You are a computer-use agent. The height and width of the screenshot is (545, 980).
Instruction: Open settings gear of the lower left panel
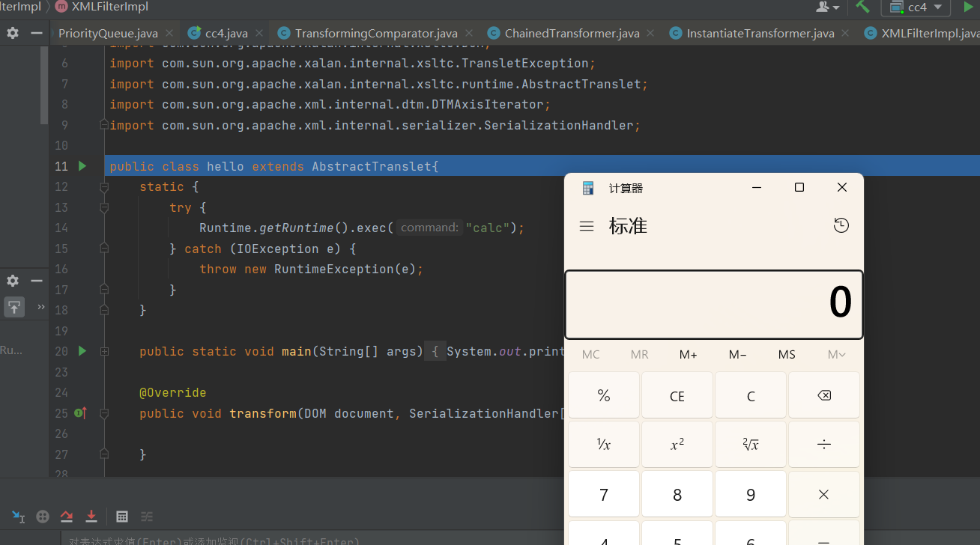point(13,281)
